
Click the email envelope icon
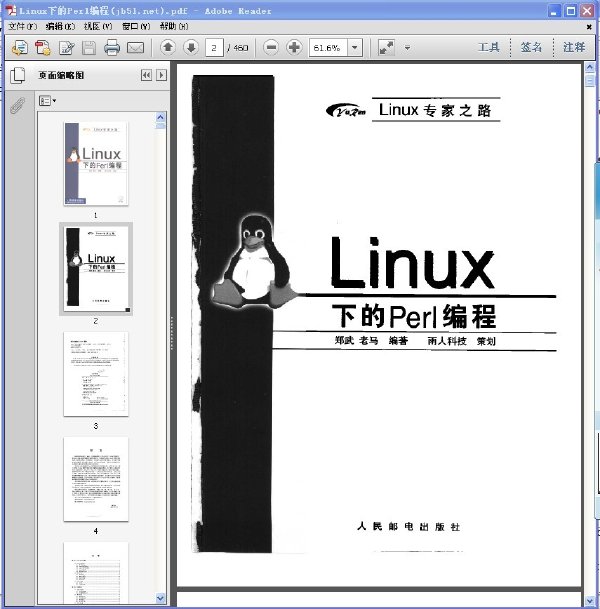[136, 48]
